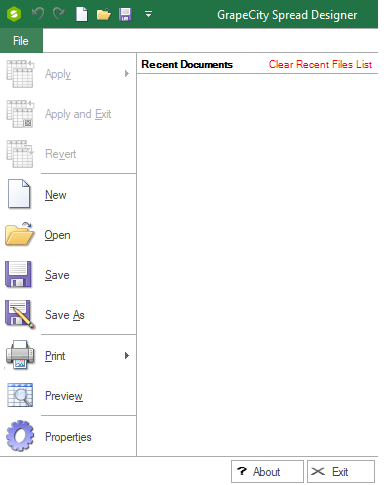The image size is (386, 485).
Task: Click the new document icon in quick access toolbar
Action: point(82,14)
